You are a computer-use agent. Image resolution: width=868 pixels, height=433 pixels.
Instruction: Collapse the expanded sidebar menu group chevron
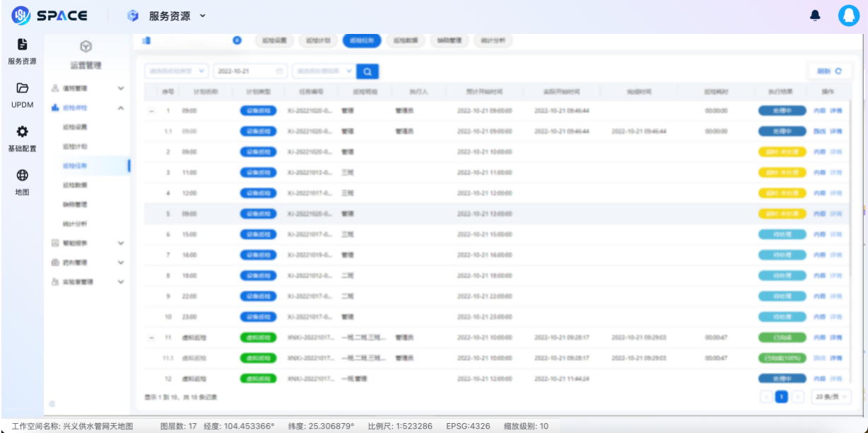(x=120, y=108)
